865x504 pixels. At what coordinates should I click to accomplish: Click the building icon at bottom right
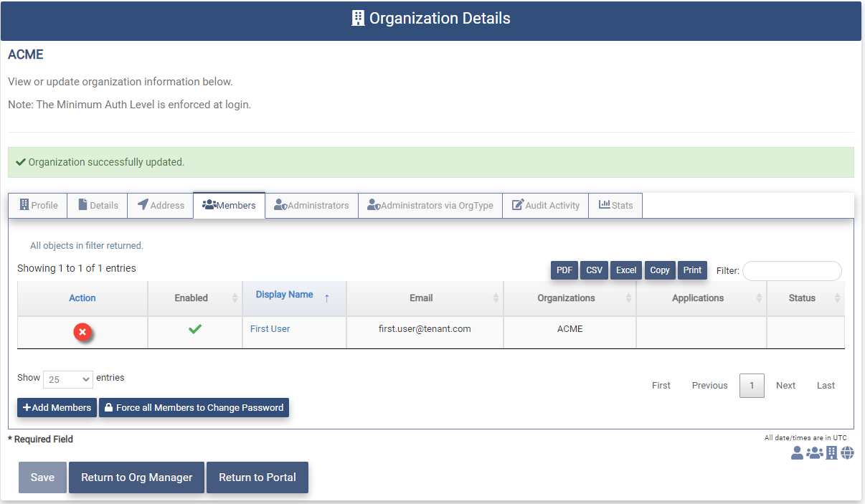point(832,453)
